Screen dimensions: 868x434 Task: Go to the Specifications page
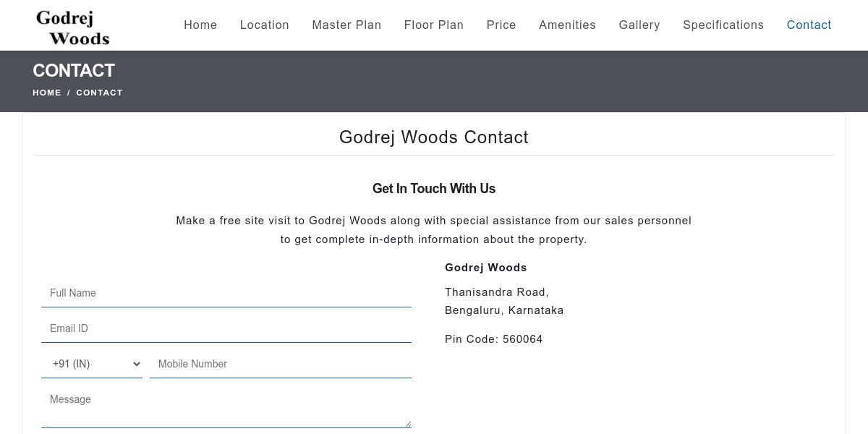(723, 25)
